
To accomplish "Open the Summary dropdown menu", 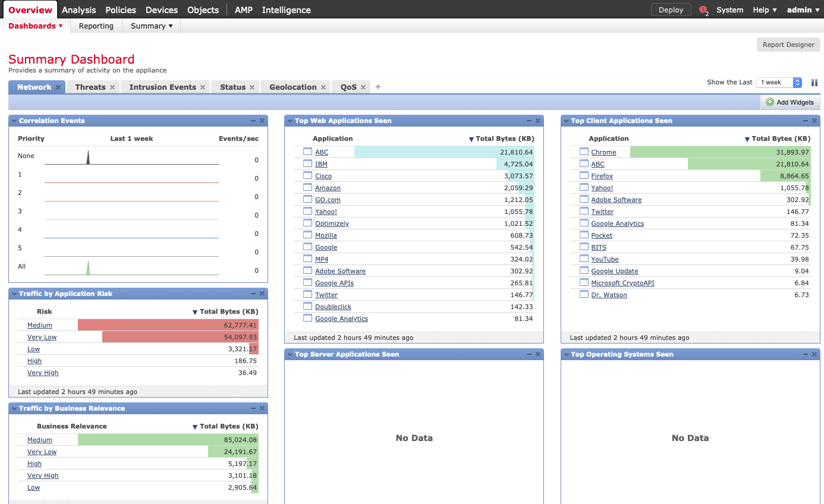I will pos(152,26).
